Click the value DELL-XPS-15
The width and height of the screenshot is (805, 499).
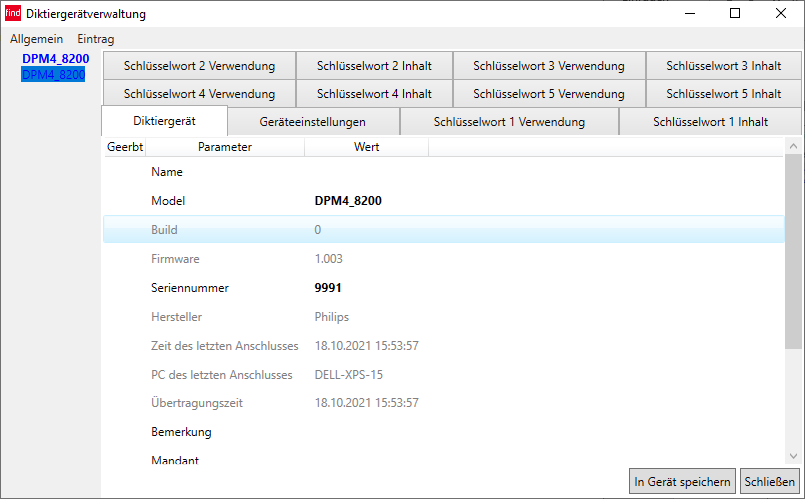349,375
